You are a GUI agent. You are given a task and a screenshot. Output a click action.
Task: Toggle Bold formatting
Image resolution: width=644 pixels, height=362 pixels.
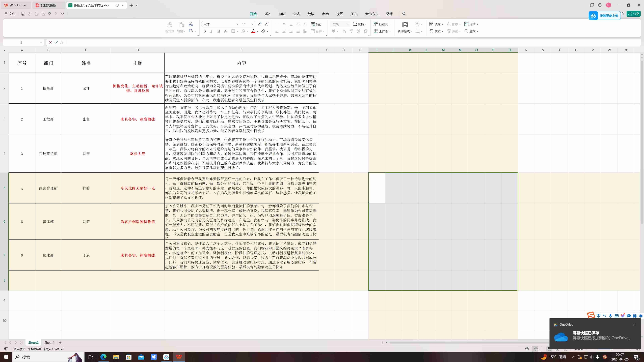pos(204,31)
